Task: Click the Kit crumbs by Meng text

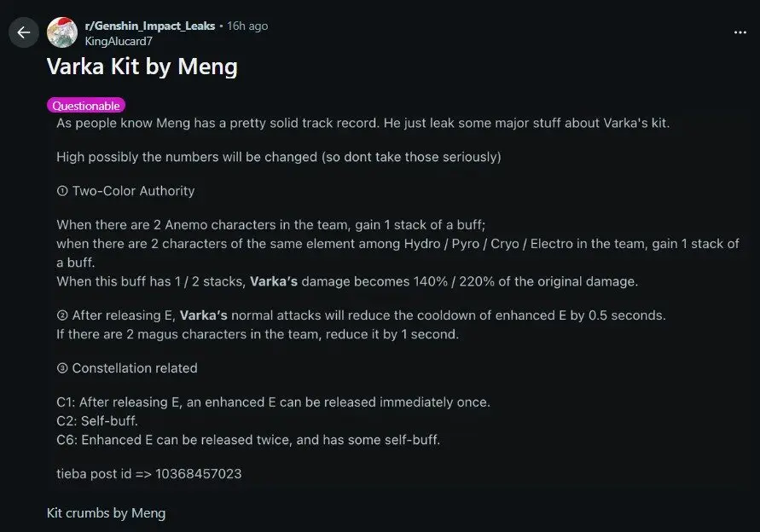Action: click(x=106, y=512)
